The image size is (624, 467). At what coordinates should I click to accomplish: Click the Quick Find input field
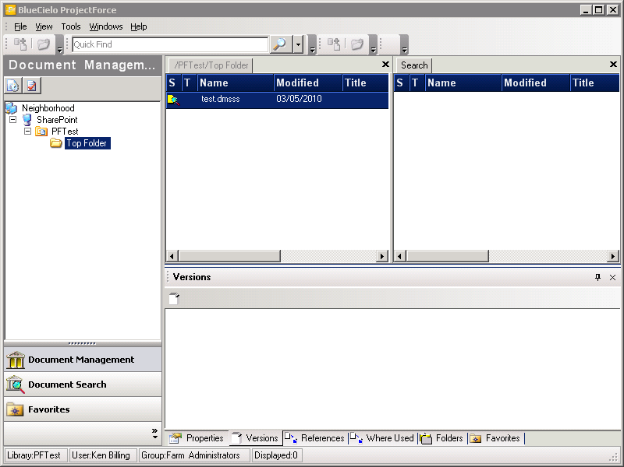(170, 44)
